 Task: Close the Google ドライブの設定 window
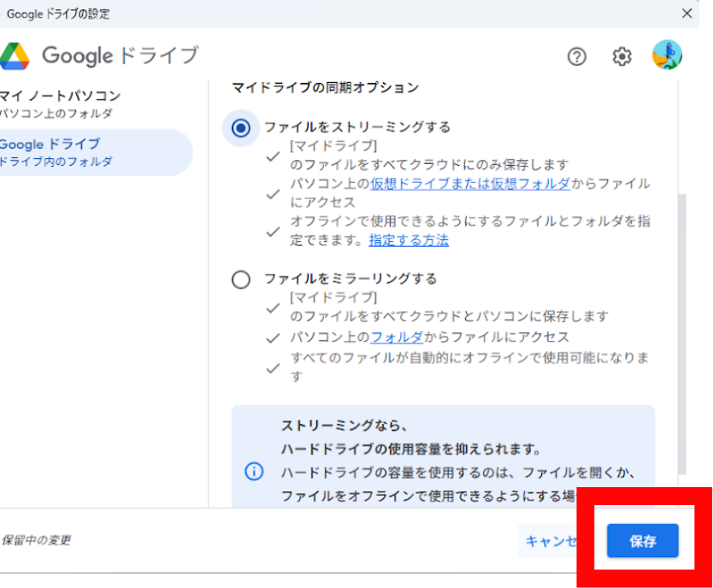tap(686, 14)
